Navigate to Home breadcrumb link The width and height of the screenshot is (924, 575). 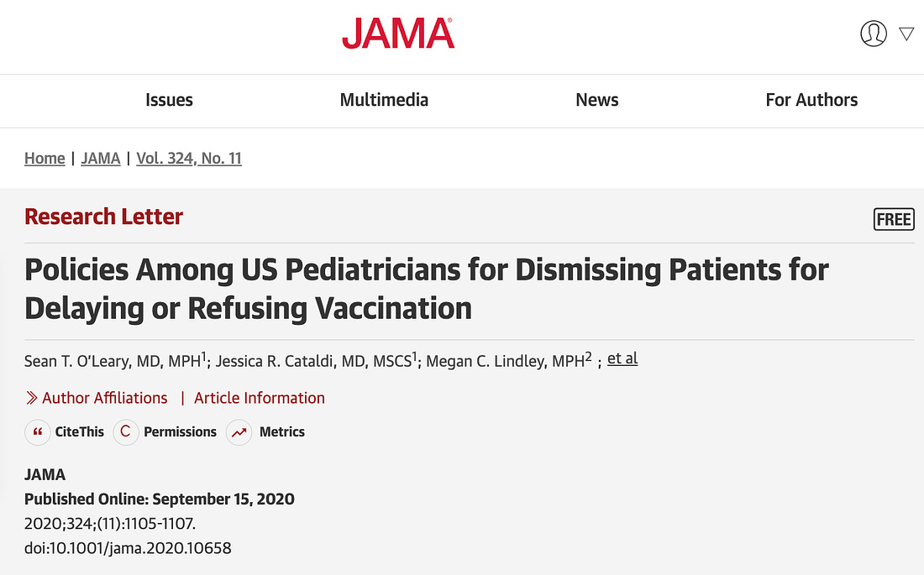pyautogui.click(x=45, y=158)
